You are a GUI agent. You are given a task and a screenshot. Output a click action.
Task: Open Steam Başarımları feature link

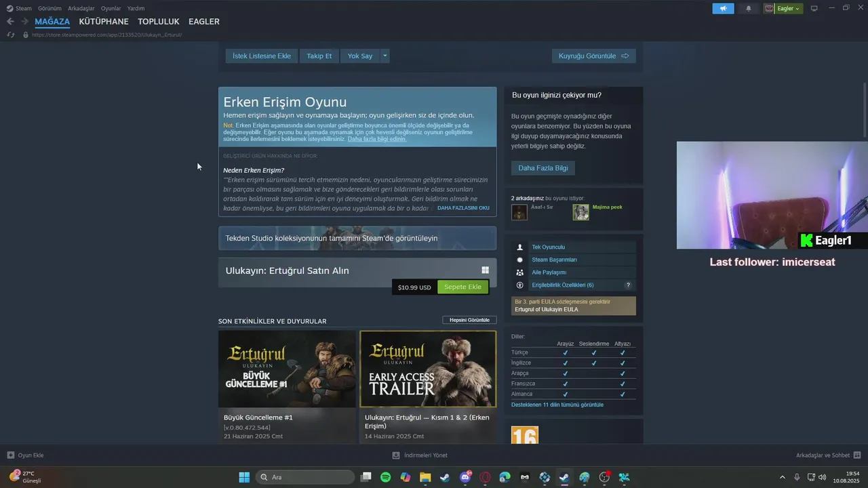555,260
